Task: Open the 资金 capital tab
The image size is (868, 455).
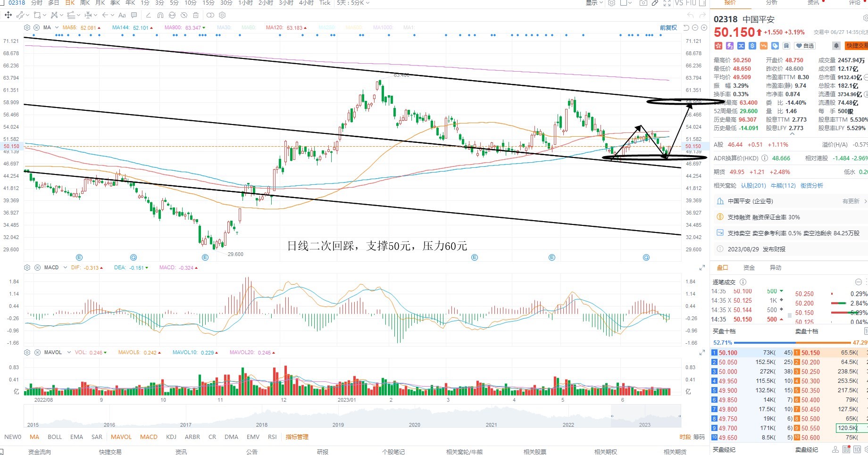Action: (x=749, y=268)
